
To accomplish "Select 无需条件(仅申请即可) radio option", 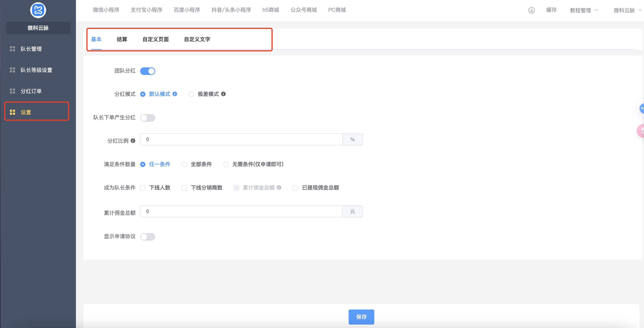I will pyautogui.click(x=226, y=164).
